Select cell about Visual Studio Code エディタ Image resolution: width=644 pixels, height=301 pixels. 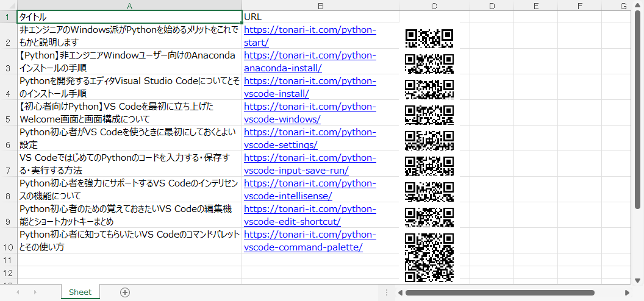pyautogui.click(x=129, y=87)
